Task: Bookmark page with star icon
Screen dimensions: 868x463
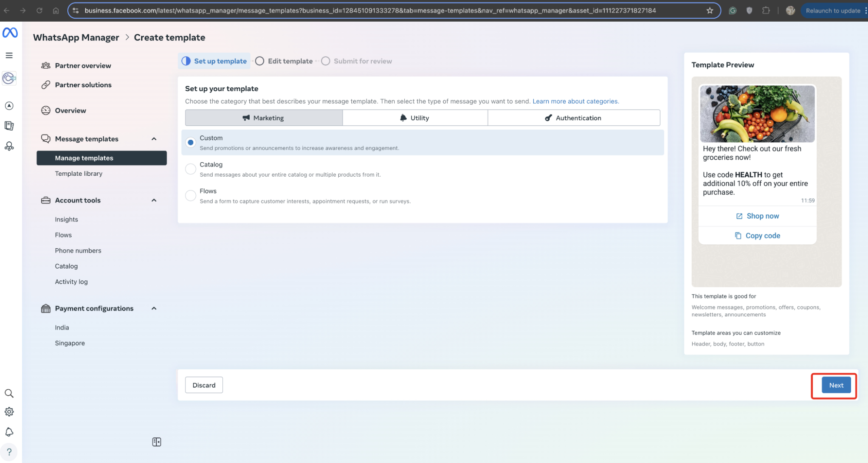Action: 710,10
